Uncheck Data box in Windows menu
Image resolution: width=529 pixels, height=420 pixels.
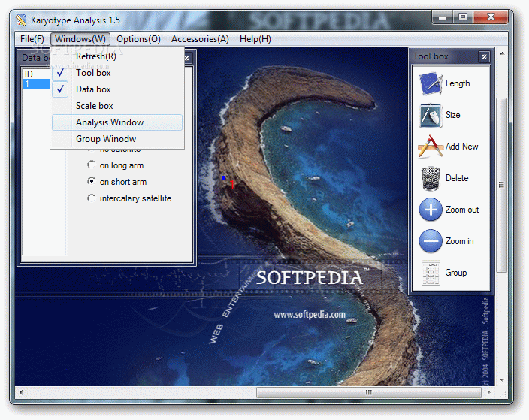(x=117, y=89)
